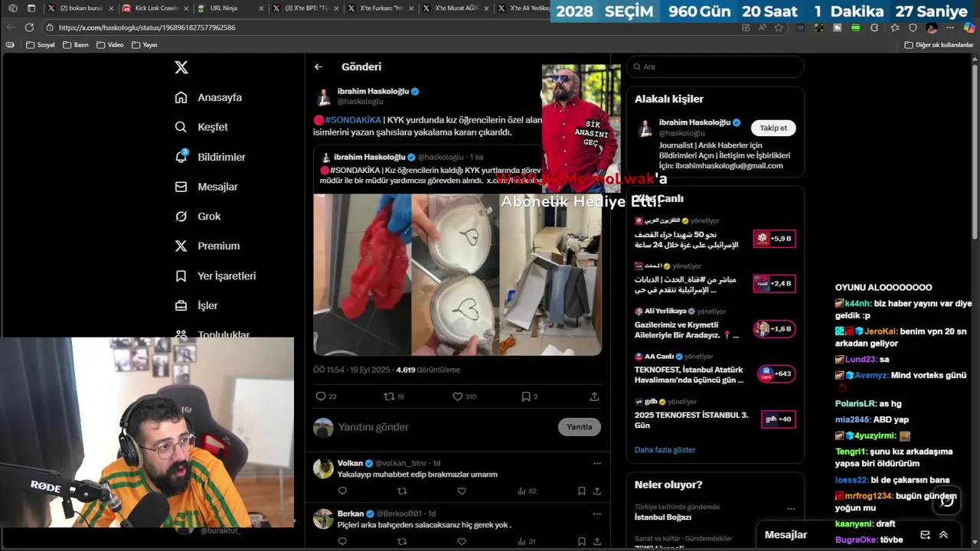Click Takip et for İbrahim Haskoloğlu
Image resolution: width=980 pixels, height=551 pixels.
(773, 128)
